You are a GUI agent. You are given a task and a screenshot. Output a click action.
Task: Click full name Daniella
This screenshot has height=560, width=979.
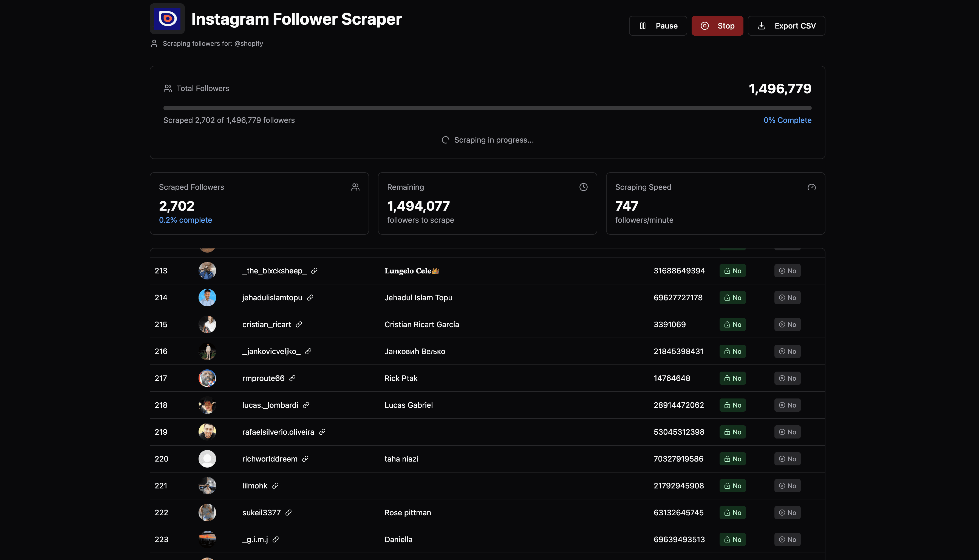click(398, 540)
